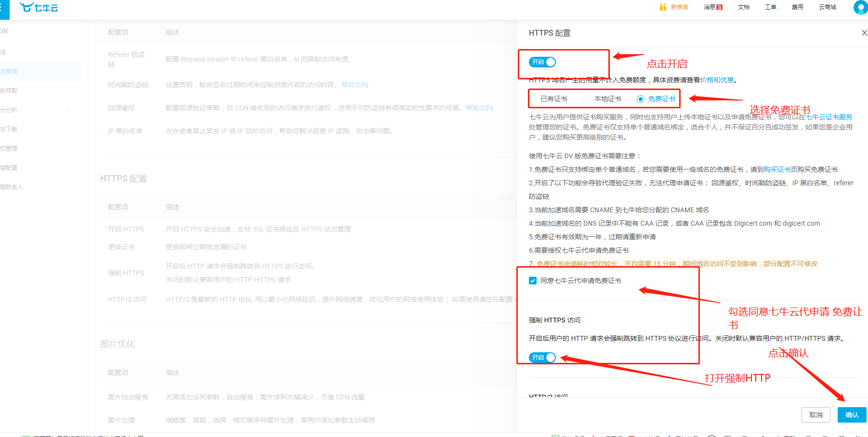Click the Qiniu Cloud logo
The width and height of the screenshot is (868, 437).
pyautogui.click(x=39, y=7)
